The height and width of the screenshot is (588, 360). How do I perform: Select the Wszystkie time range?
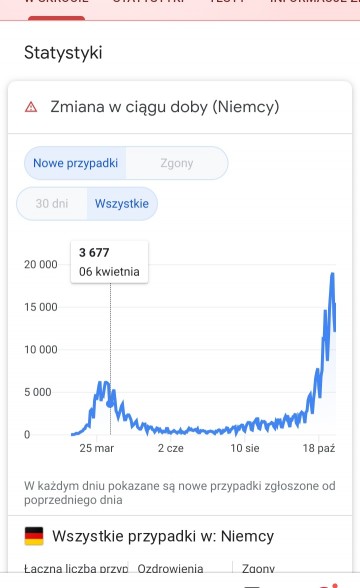[122, 204]
